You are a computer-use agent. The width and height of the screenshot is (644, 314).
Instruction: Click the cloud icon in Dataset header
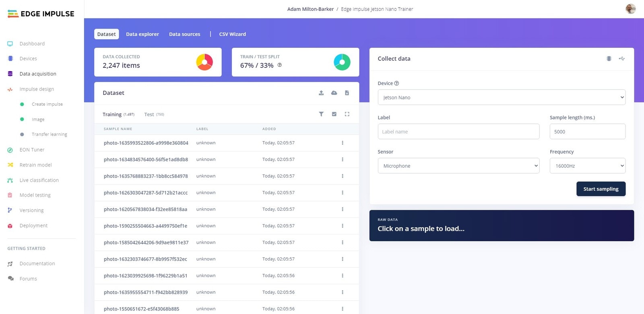334,93
